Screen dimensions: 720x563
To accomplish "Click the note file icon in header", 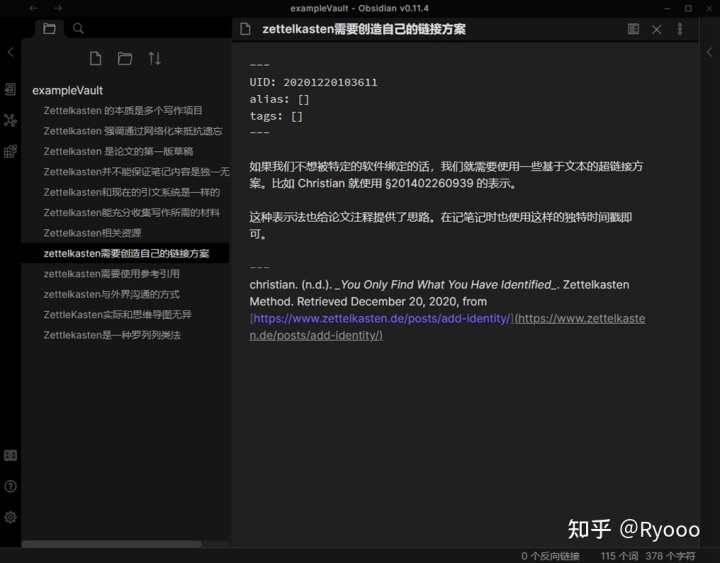I will tap(246, 29).
